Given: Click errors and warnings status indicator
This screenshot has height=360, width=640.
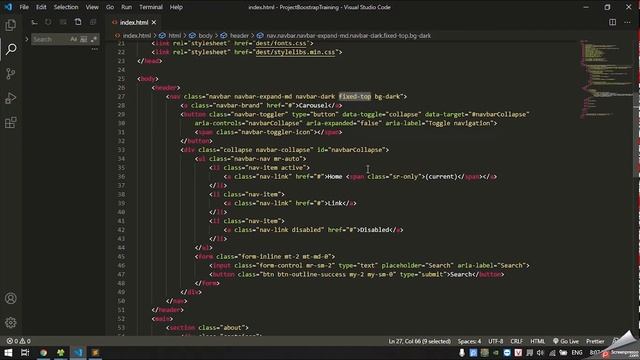Looking at the screenshot, I should coord(18,341).
